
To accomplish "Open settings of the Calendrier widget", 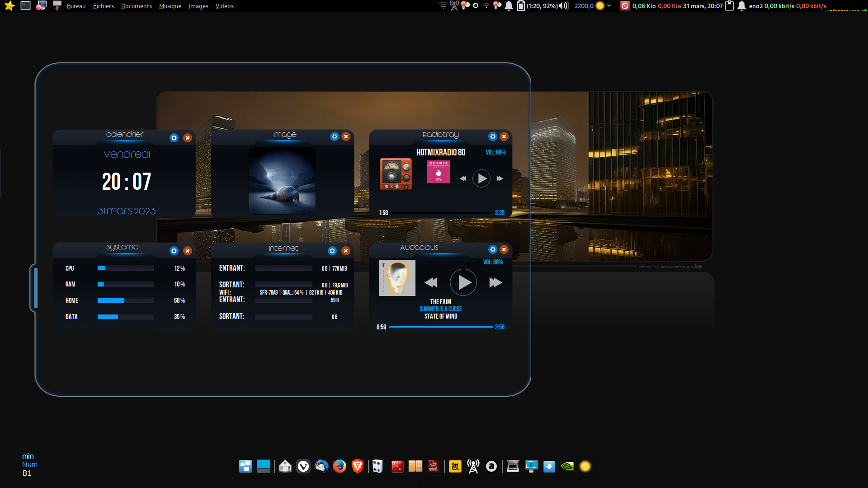I will point(174,138).
